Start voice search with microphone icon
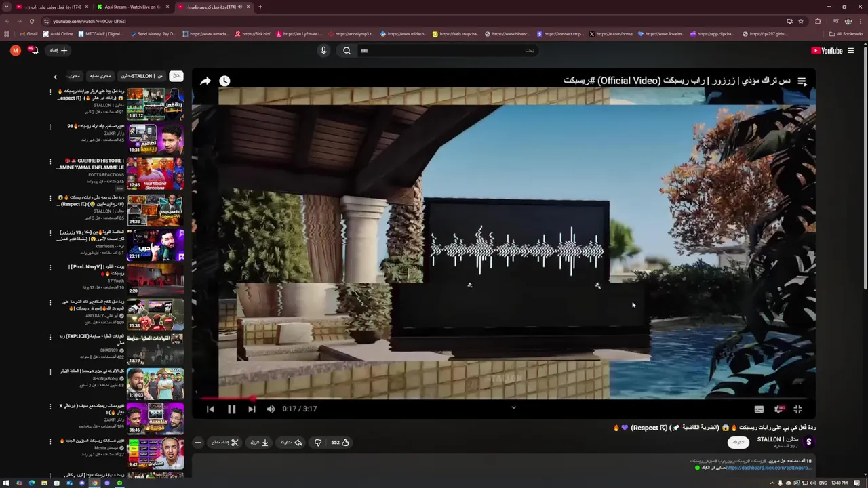Screen dimensions: 868x488 [323, 50]
